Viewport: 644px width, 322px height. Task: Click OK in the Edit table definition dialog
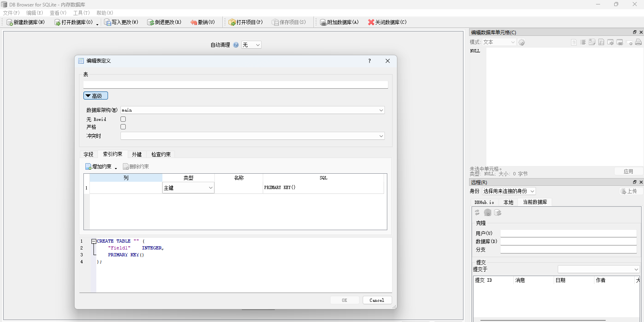345,300
